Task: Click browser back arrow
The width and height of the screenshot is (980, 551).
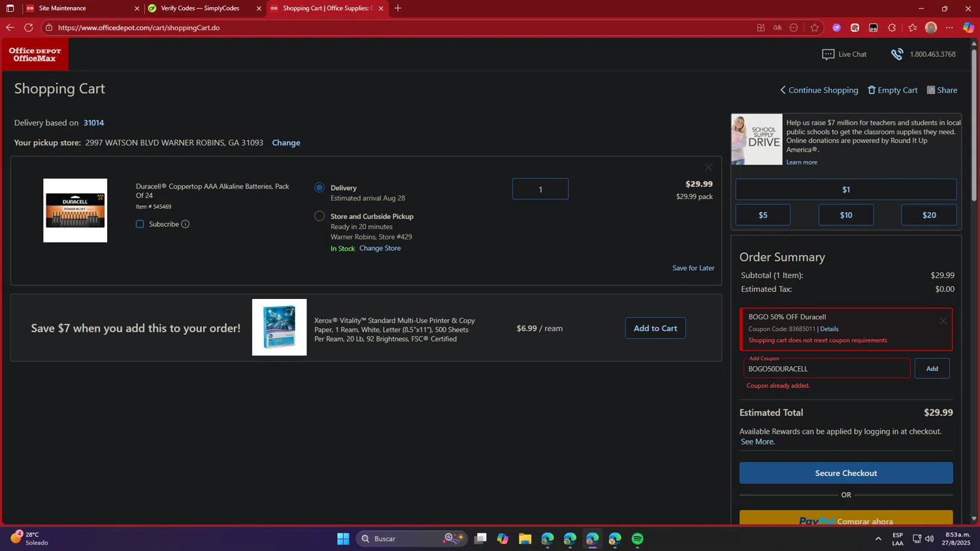Action: tap(10, 27)
